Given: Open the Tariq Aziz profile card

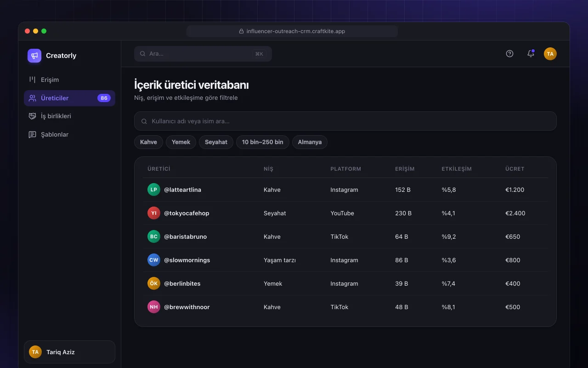Looking at the screenshot, I should click(x=69, y=352).
